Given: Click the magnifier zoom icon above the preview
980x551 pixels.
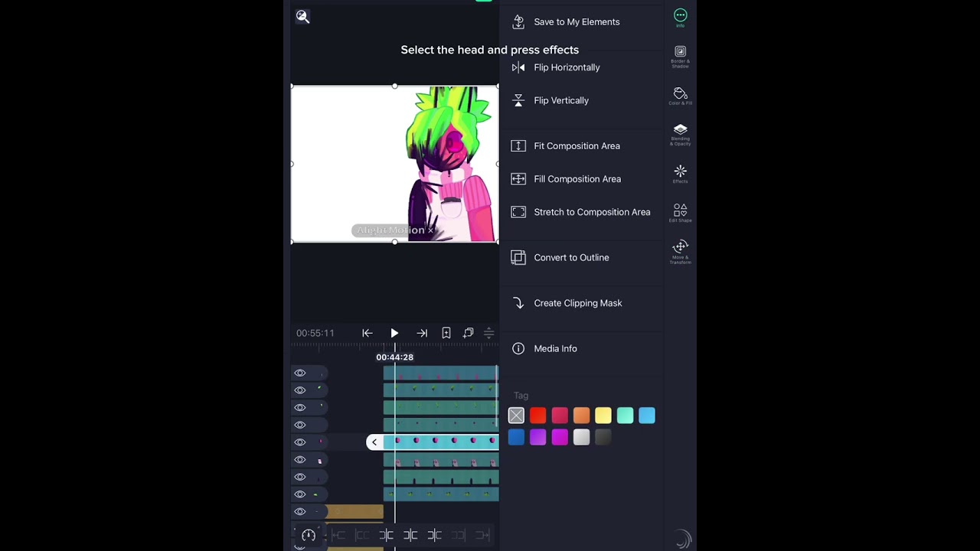Looking at the screenshot, I should point(302,17).
